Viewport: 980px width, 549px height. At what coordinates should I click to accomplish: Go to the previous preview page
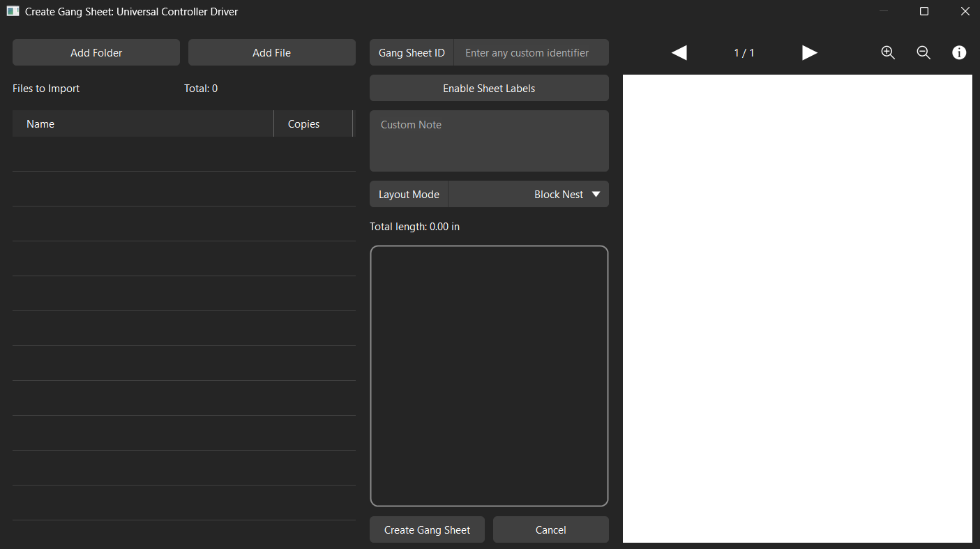point(679,53)
